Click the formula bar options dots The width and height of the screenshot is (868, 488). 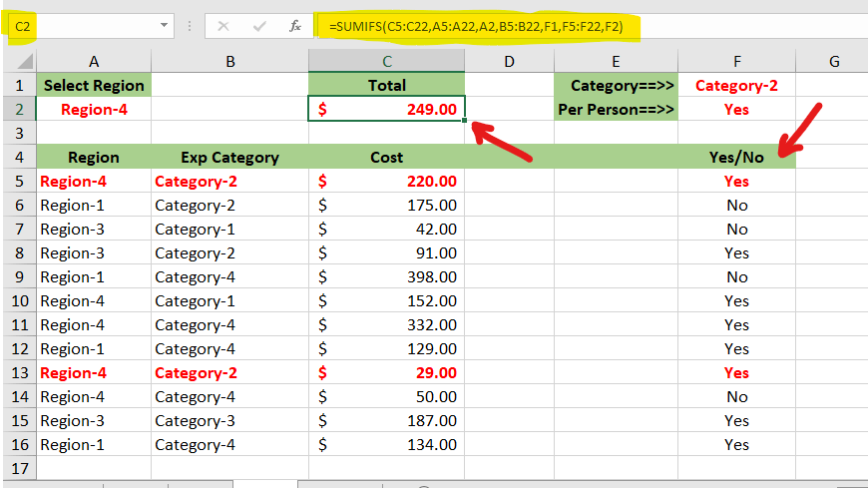click(x=190, y=26)
